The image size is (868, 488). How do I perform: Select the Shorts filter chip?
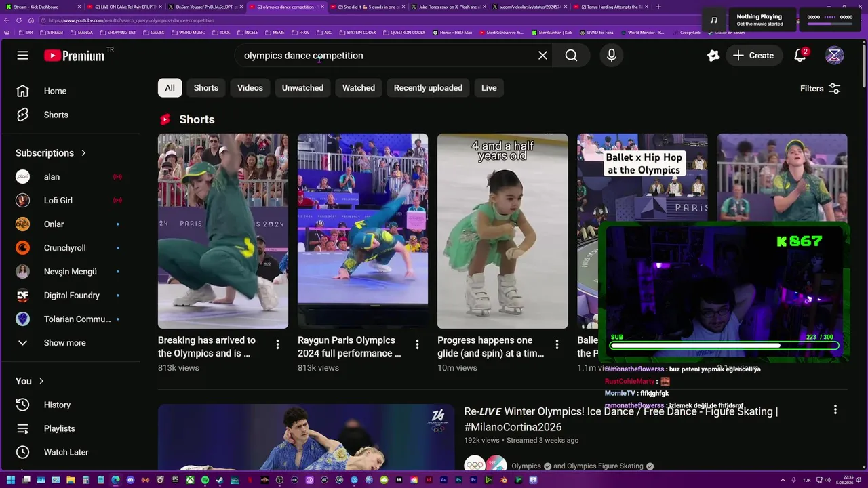206,88
